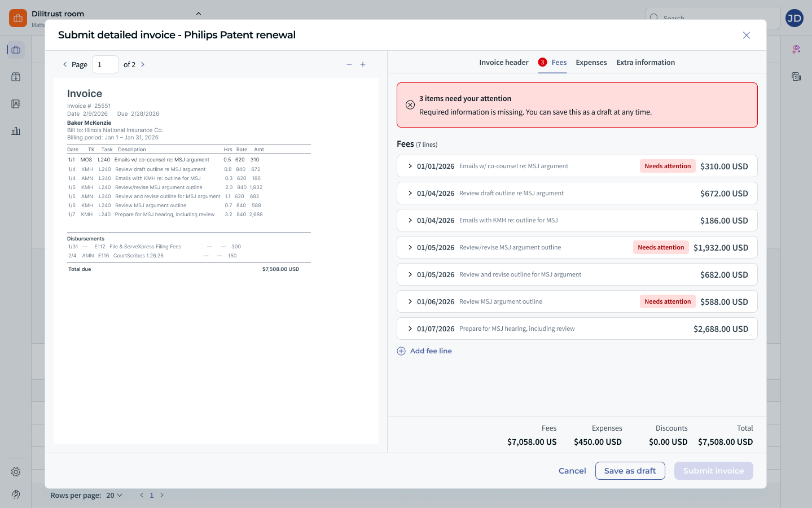Go to next table page in background
The image size is (812, 508).
(x=162, y=495)
